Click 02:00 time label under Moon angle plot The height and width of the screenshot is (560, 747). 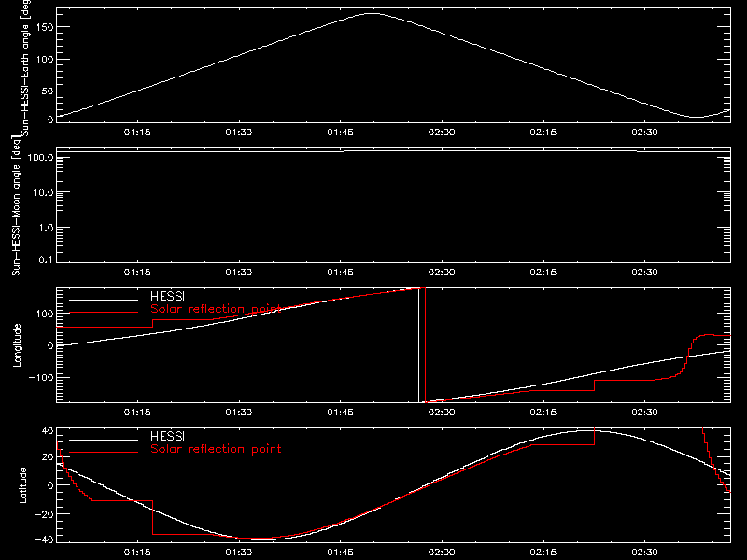point(442,272)
